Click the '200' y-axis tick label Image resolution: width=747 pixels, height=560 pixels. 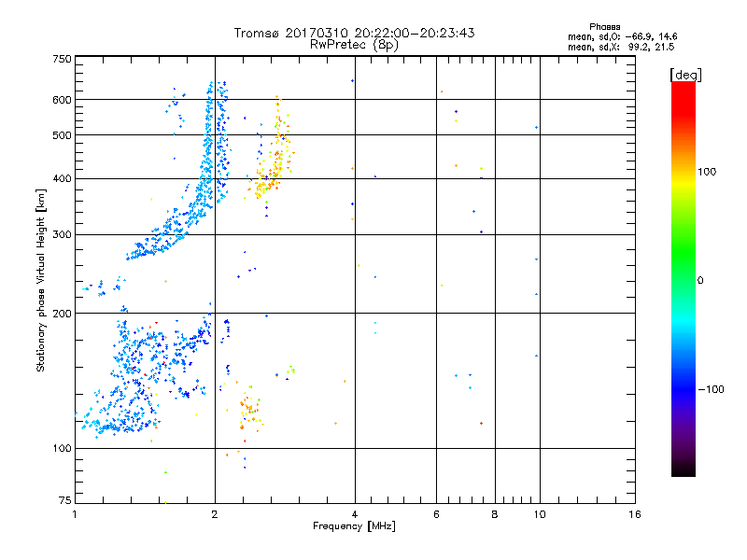click(62, 314)
